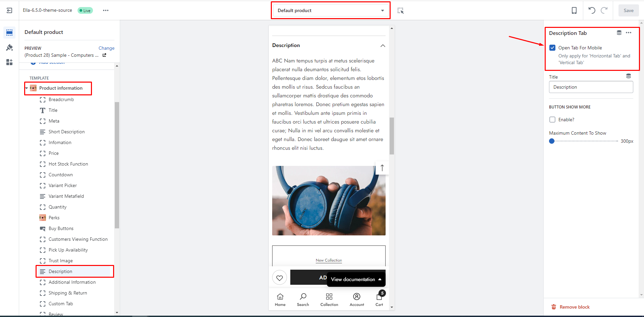The image size is (644, 317).
Task: Open preview product in new window
Action: point(104,55)
